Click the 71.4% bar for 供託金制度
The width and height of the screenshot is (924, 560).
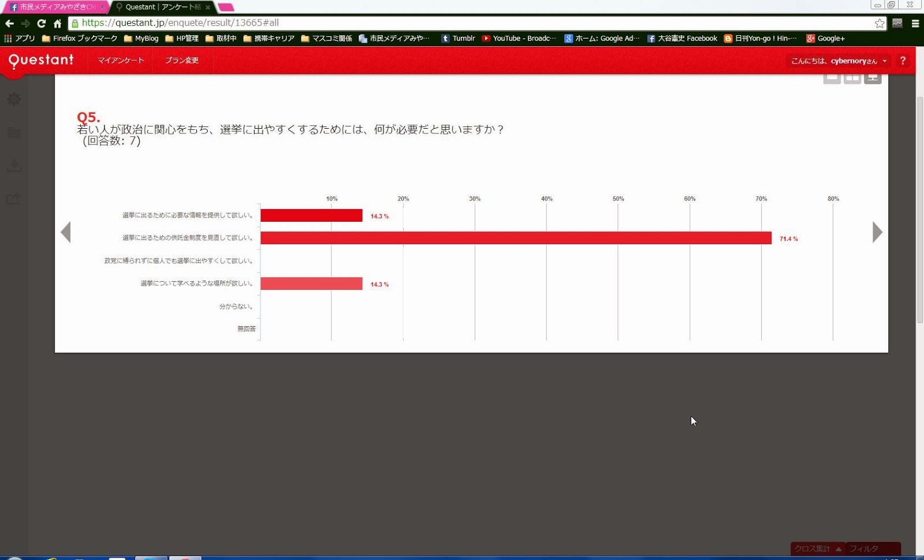[x=516, y=238]
